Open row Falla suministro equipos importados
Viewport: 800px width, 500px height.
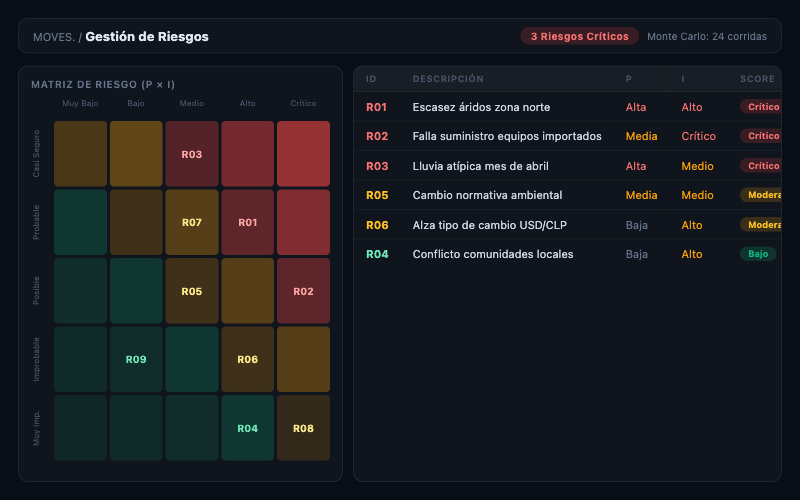(x=567, y=136)
